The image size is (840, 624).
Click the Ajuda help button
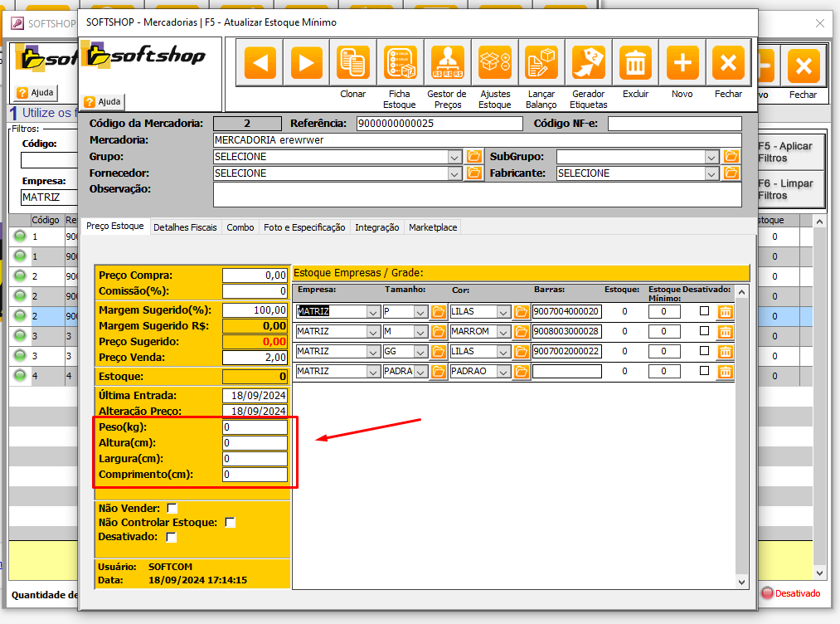[x=104, y=101]
